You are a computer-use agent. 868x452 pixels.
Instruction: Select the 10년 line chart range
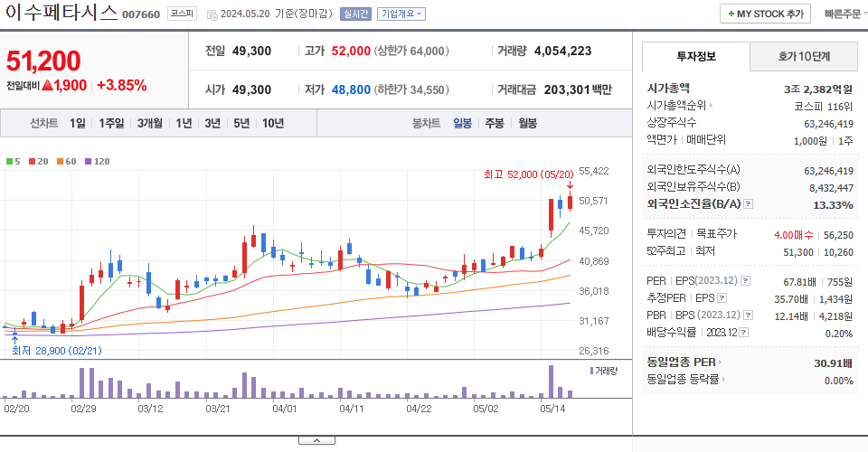[x=273, y=123]
